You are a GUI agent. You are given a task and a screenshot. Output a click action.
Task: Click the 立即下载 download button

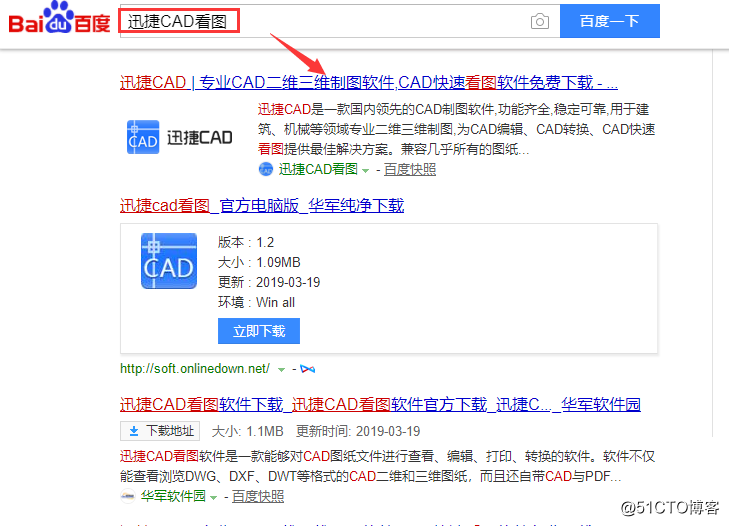pos(259,331)
